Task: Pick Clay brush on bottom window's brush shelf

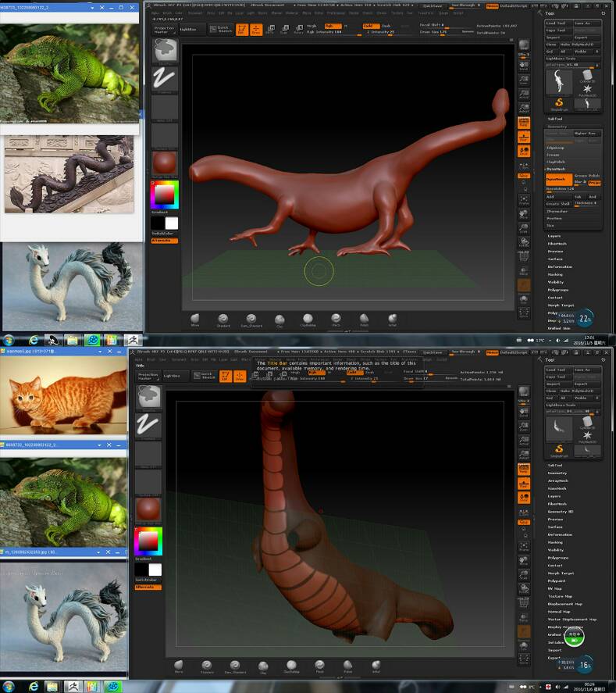Action: (262, 666)
